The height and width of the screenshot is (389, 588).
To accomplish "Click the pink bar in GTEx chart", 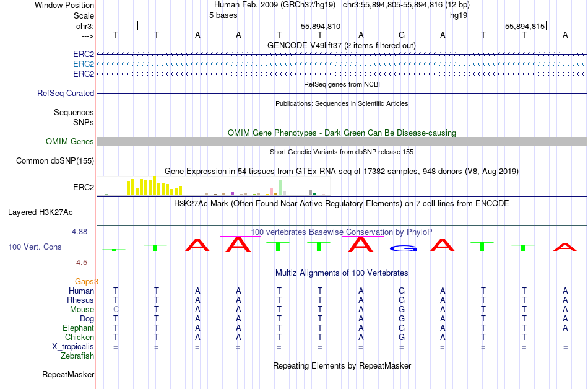I will click(x=271, y=191).
